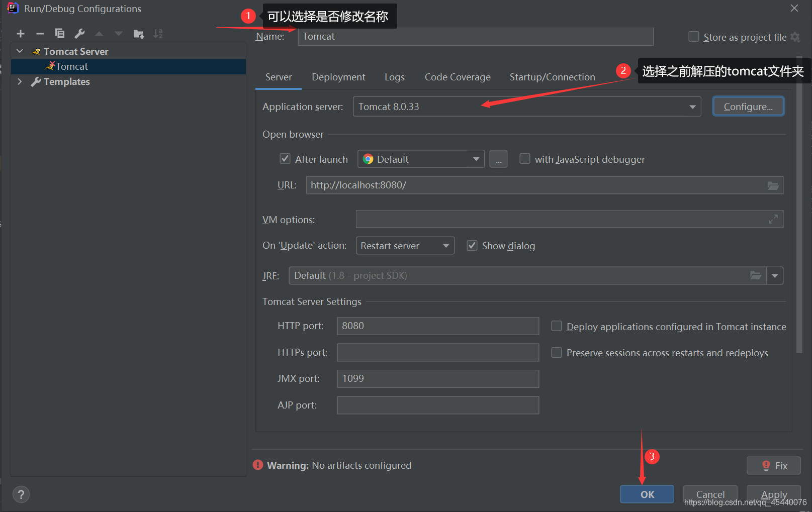Click the VM options input field
This screenshot has height=512, width=812.
point(570,219)
